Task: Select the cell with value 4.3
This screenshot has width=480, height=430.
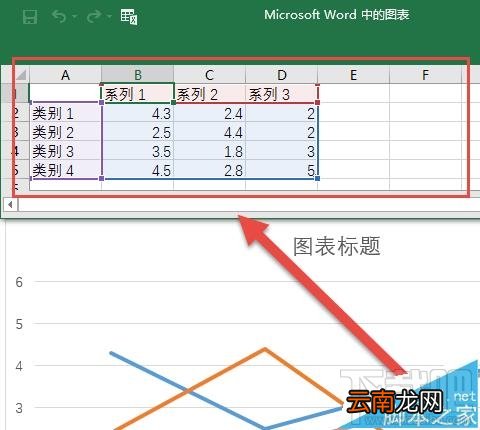Action: click(137, 113)
